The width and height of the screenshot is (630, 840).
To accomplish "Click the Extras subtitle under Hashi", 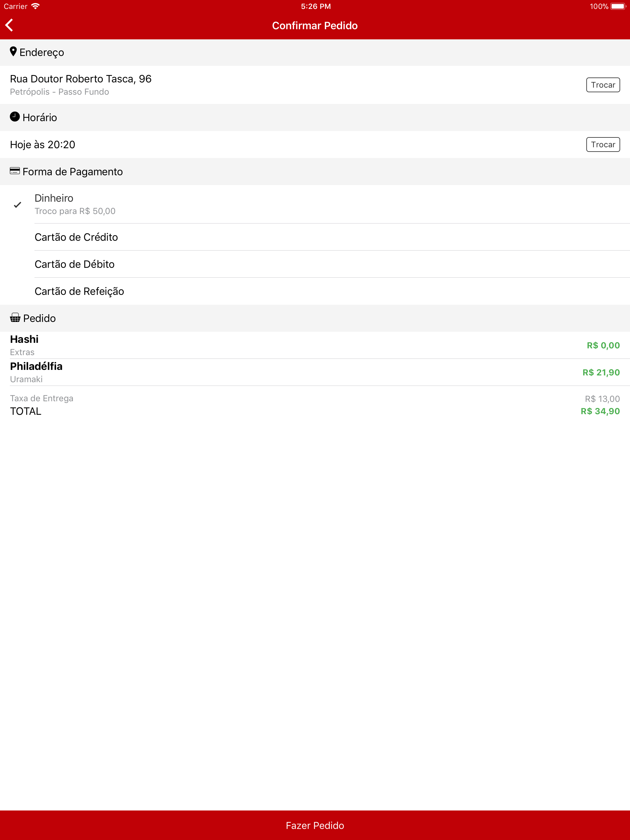I will coord(22,352).
